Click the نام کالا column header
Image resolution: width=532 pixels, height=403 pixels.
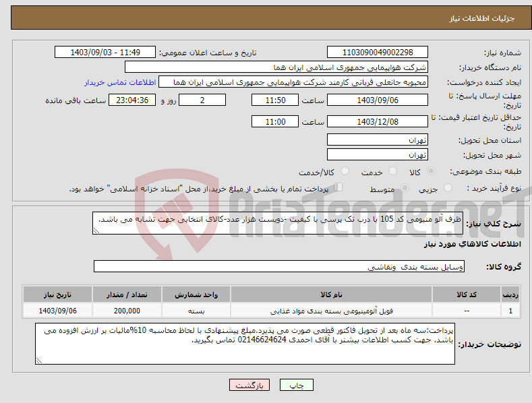point(331,294)
